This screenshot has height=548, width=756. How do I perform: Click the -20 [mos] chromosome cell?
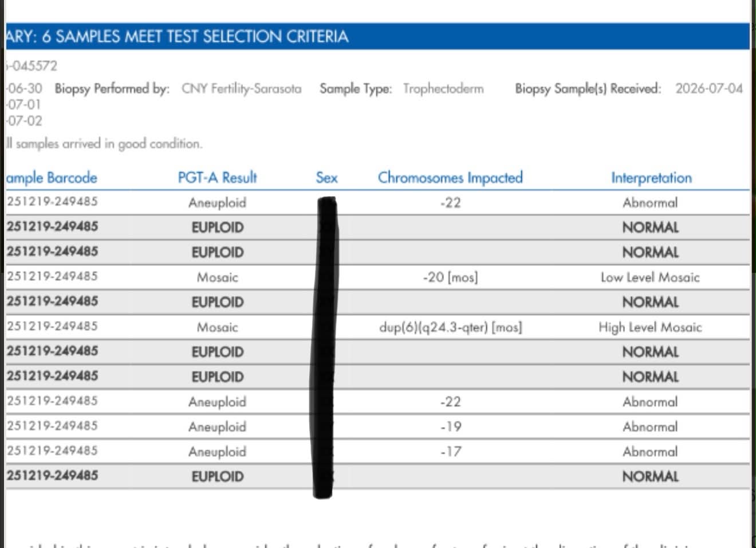pos(450,277)
